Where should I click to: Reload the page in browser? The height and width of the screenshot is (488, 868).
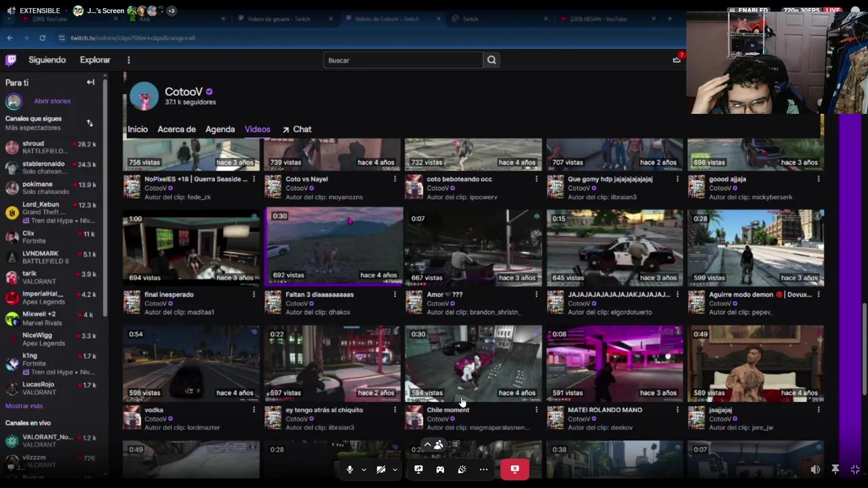(42, 38)
